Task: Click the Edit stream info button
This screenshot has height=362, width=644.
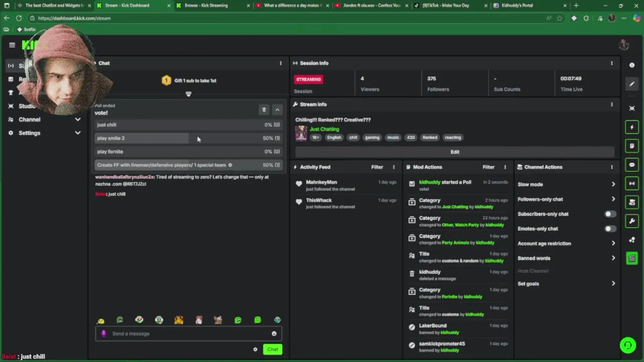Action: 455,152
